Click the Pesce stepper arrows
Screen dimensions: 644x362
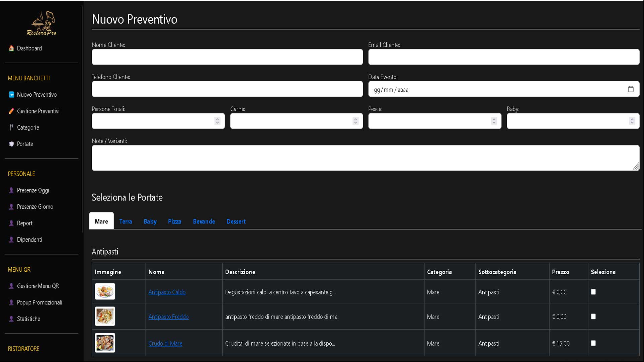click(494, 121)
